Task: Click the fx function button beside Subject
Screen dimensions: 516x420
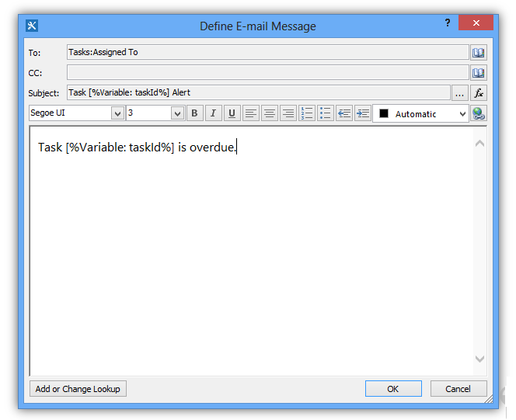Action: [x=479, y=93]
